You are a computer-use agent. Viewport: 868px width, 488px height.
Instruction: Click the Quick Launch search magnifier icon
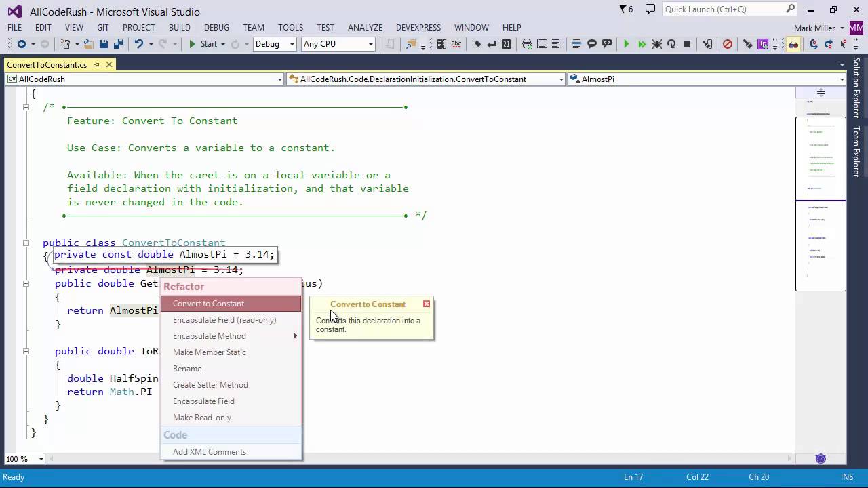coord(790,9)
